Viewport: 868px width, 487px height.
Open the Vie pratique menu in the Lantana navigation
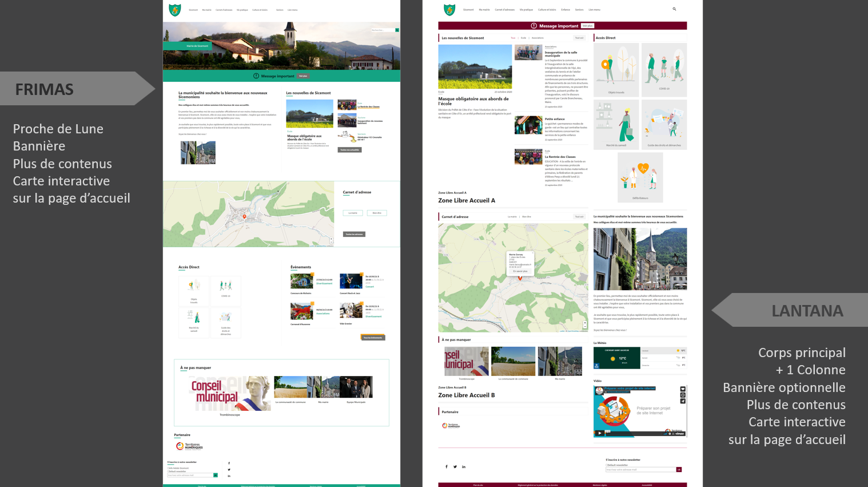(526, 10)
